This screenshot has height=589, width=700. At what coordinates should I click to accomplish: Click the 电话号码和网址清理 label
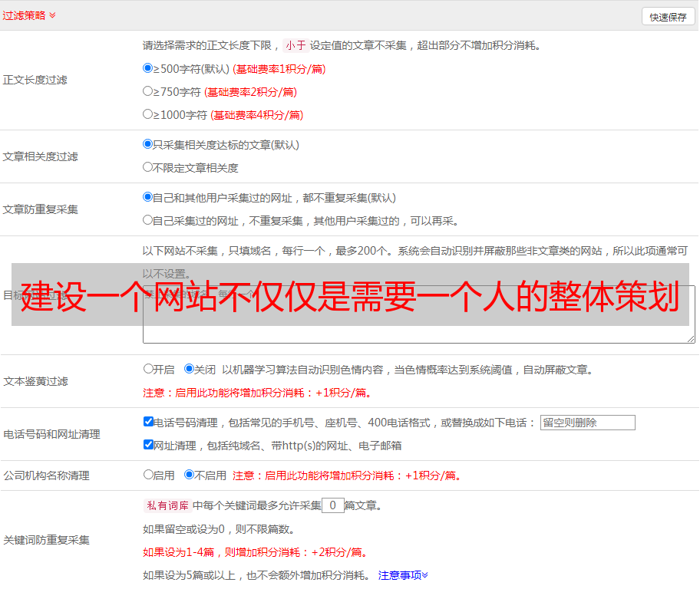51,435
